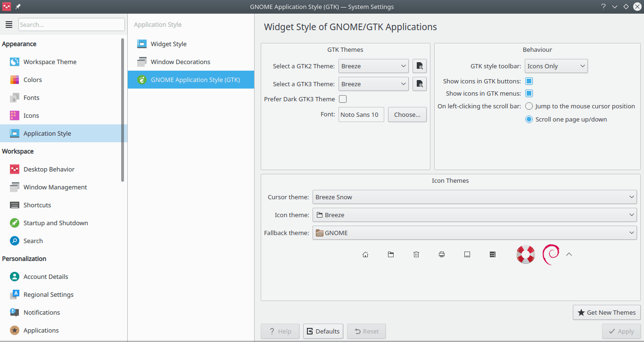Viewport: 644px width, 342px height.
Task: Click the Notifications icon
Action: click(x=15, y=312)
